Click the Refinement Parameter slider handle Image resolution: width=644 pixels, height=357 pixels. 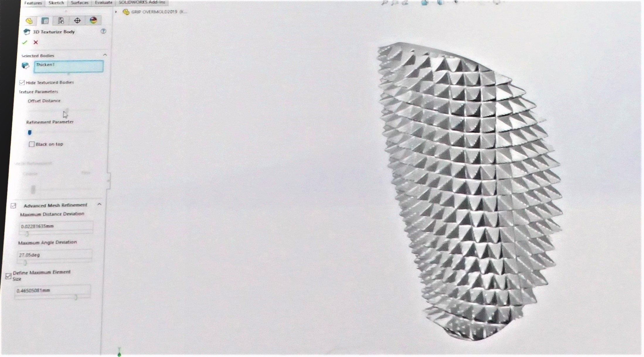pyautogui.click(x=30, y=133)
